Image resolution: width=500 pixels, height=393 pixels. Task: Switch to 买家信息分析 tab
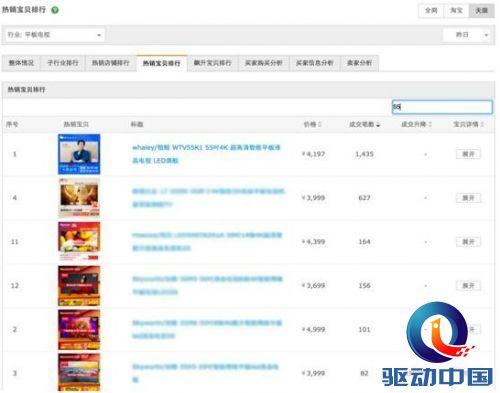tap(314, 63)
